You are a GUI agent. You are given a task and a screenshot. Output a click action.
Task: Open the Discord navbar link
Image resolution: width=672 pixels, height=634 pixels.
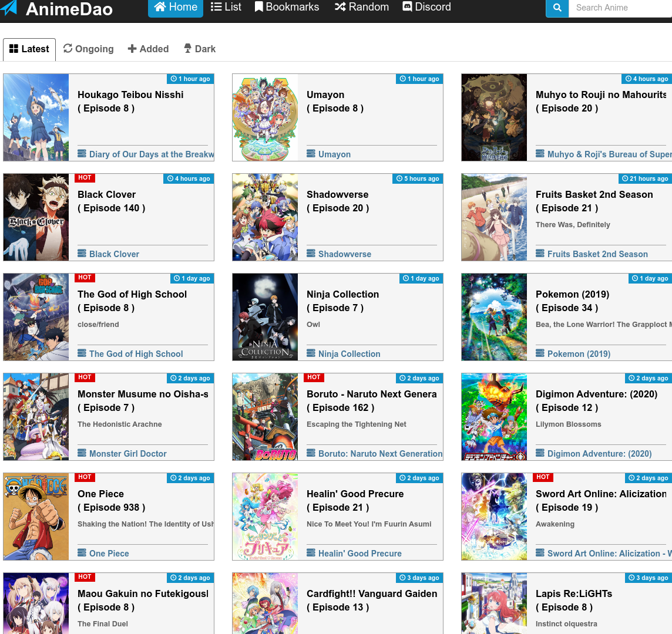tap(427, 7)
